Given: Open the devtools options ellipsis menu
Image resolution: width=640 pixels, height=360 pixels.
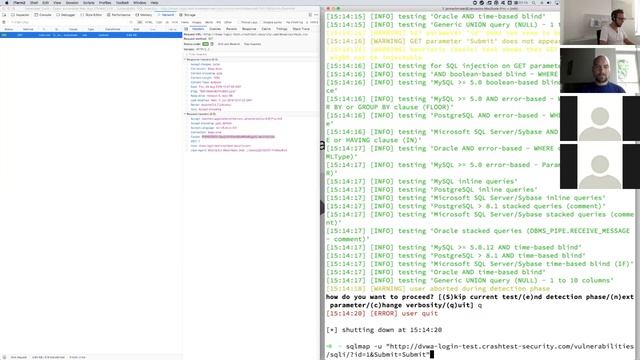Looking at the screenshot, I should [x=316, y=15].
